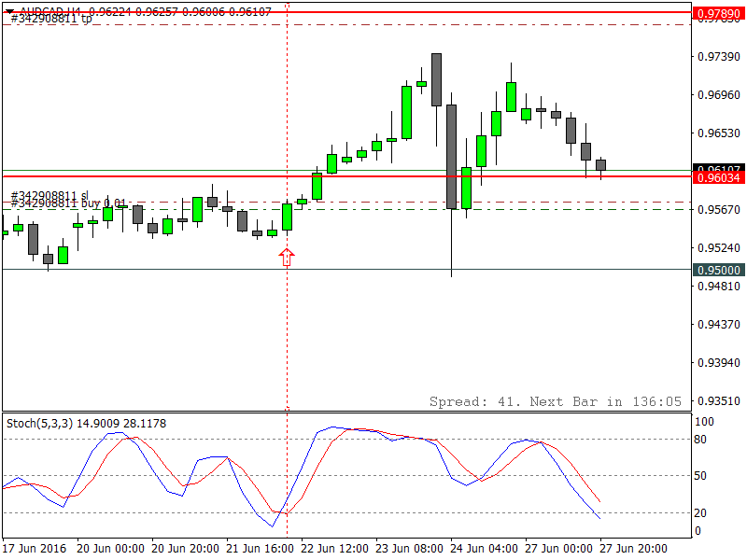Select the 0.96034 red price label
The height and width of the screenshot is (560, 747).
pyautogui.click(x=718, y=177)
